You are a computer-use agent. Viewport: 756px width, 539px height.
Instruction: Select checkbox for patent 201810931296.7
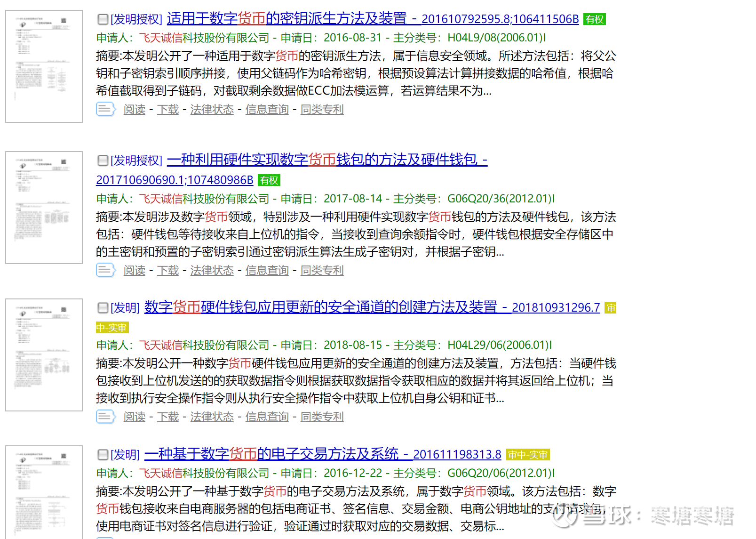click(x=103, y=308)
